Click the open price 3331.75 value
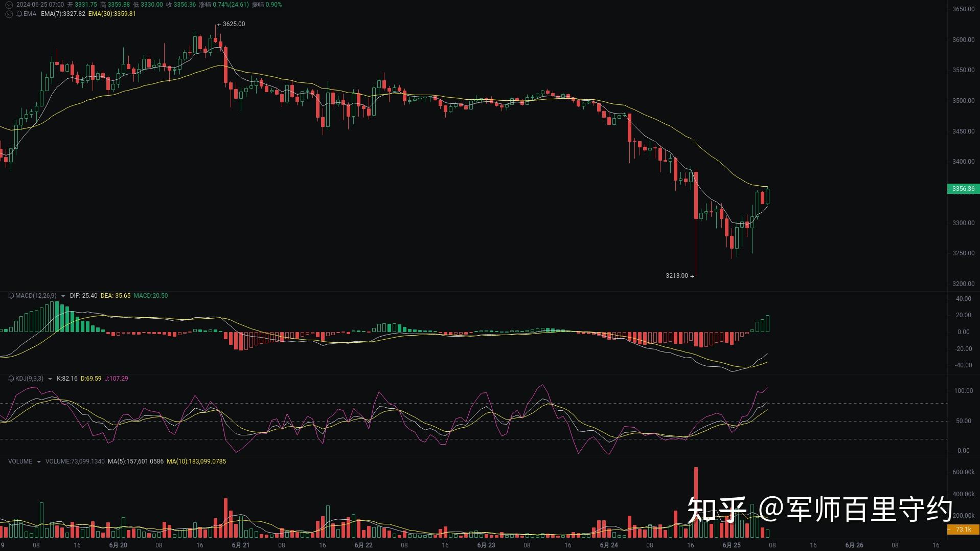The image size is (980, 551). pos(86,5)
